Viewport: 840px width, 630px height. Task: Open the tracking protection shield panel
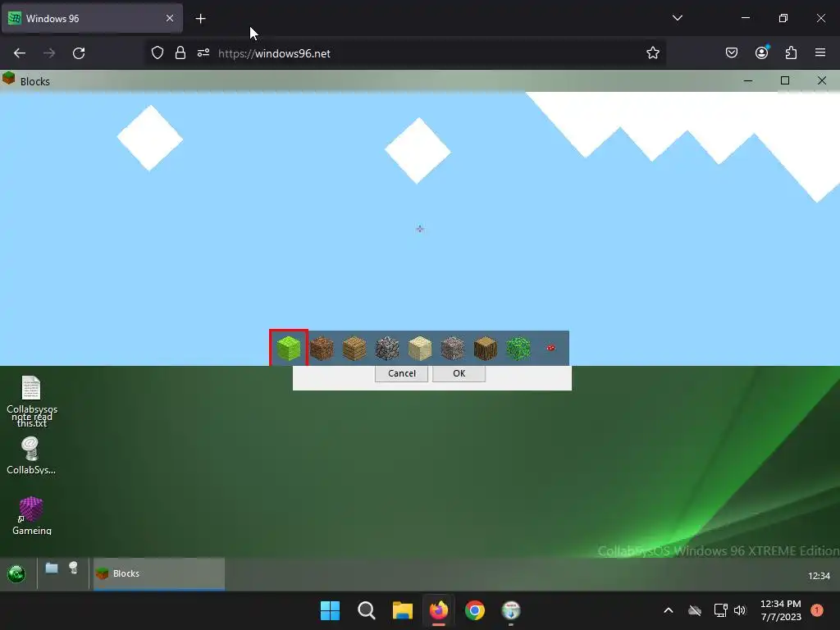pos(157,53)
